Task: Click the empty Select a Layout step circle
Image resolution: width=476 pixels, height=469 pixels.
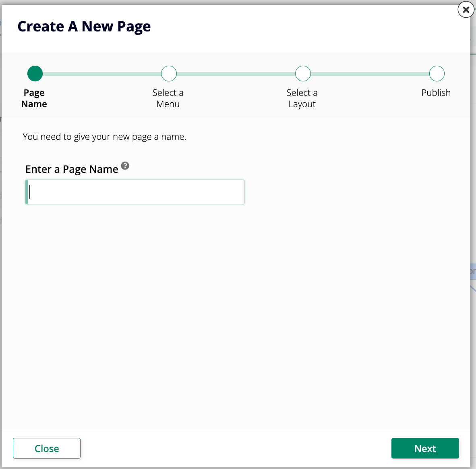Action: 303,73
